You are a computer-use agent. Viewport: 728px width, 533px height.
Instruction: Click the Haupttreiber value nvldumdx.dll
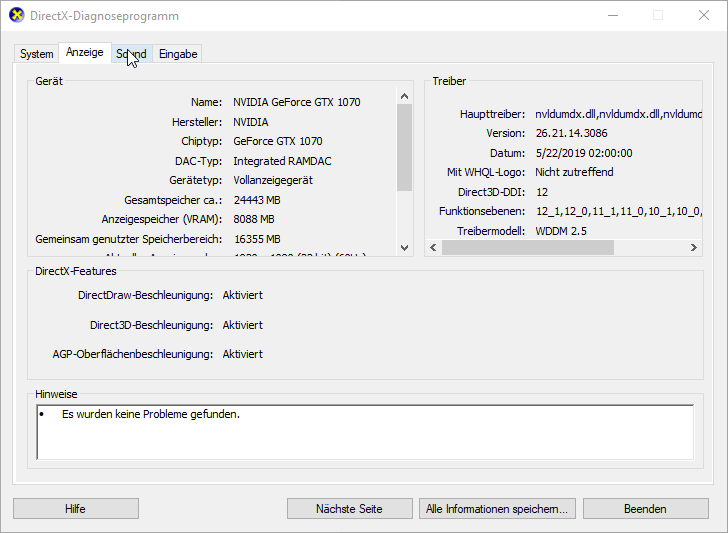[x=618, y=114]
